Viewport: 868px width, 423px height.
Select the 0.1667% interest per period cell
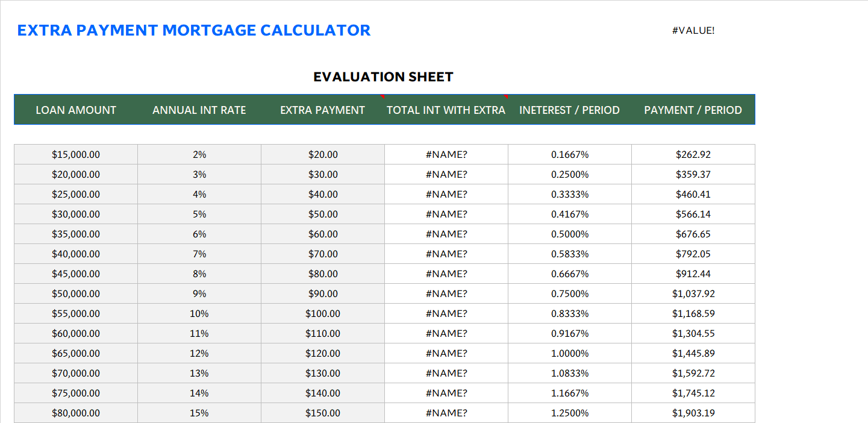[570, 154]
